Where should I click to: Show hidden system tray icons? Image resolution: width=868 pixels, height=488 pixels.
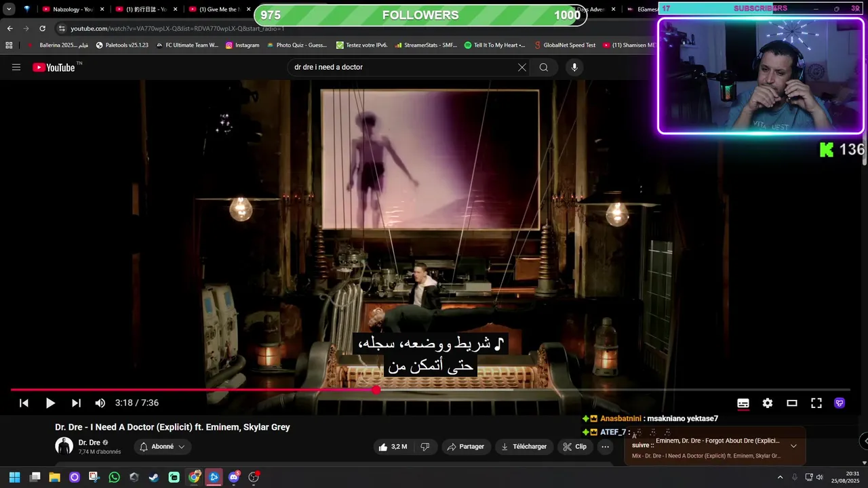tap(780, 477)
